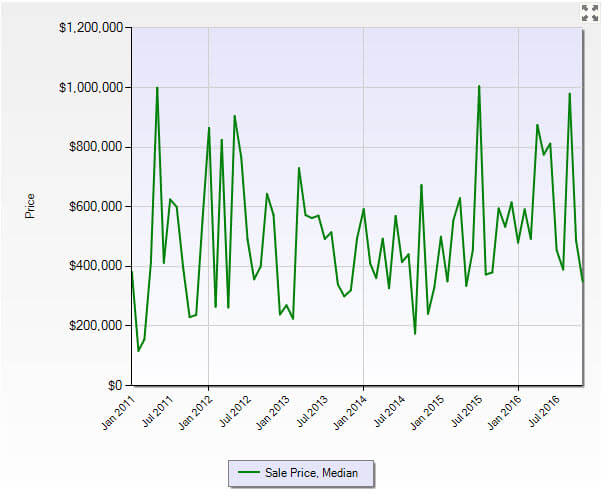
Task: Click the $1,000,000 axis label
Action: click(91, 87)
